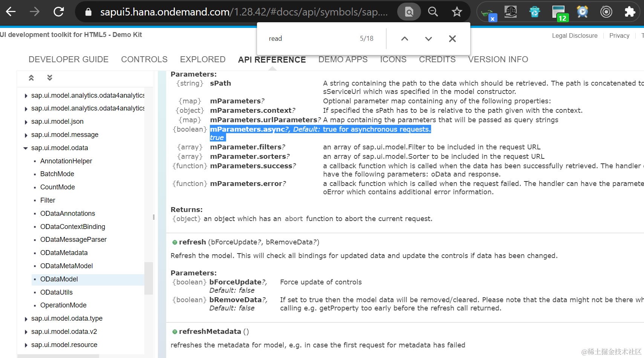Bookmark this page with the star icon
Screen dimensions: 644x358
tap(457, 12)
